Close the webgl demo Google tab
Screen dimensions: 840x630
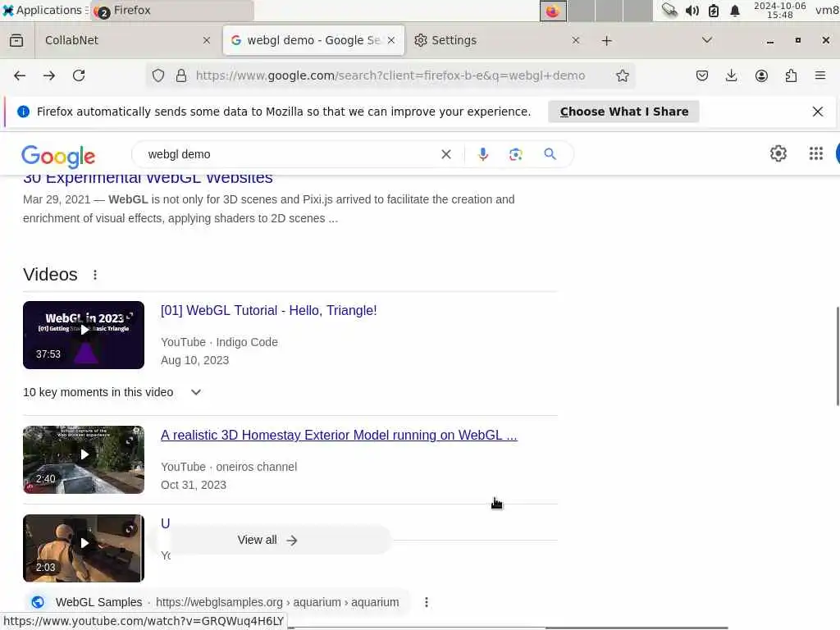pyautogui.click(x=391, y=40)
